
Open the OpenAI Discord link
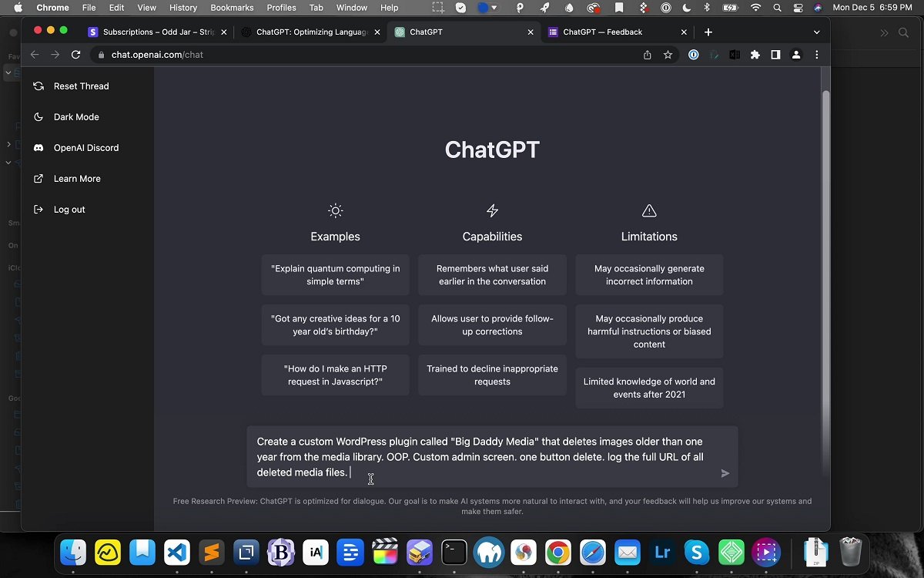click(85, 148)
